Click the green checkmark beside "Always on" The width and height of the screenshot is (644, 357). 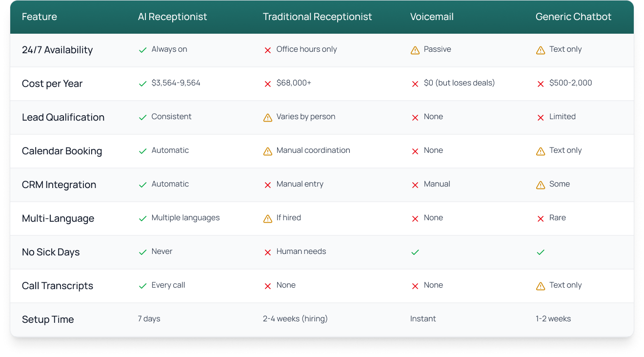142,50
